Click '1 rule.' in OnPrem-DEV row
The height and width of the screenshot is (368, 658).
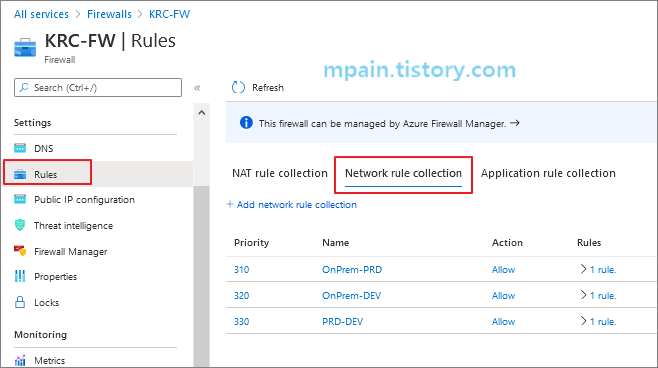click(603, 295)
